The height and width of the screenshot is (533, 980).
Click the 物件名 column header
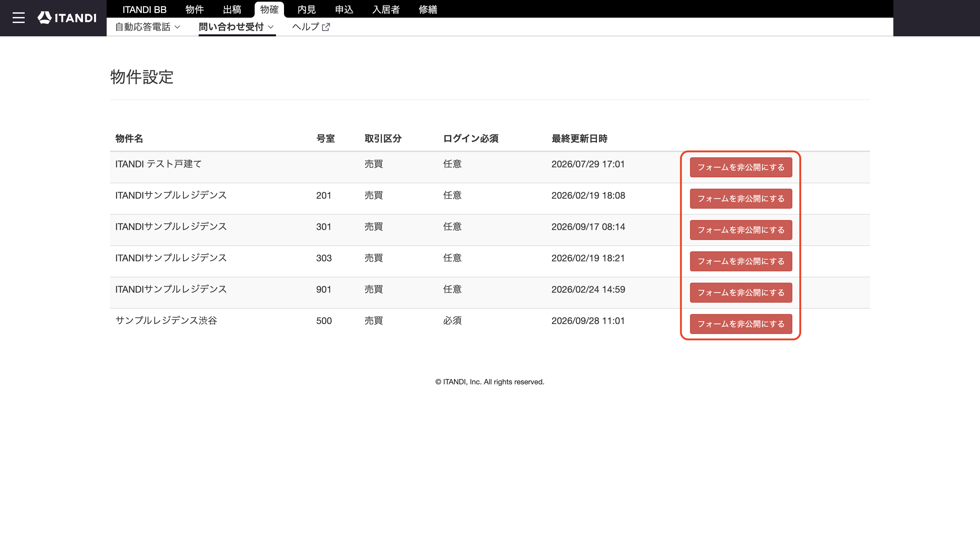(129, 138)
